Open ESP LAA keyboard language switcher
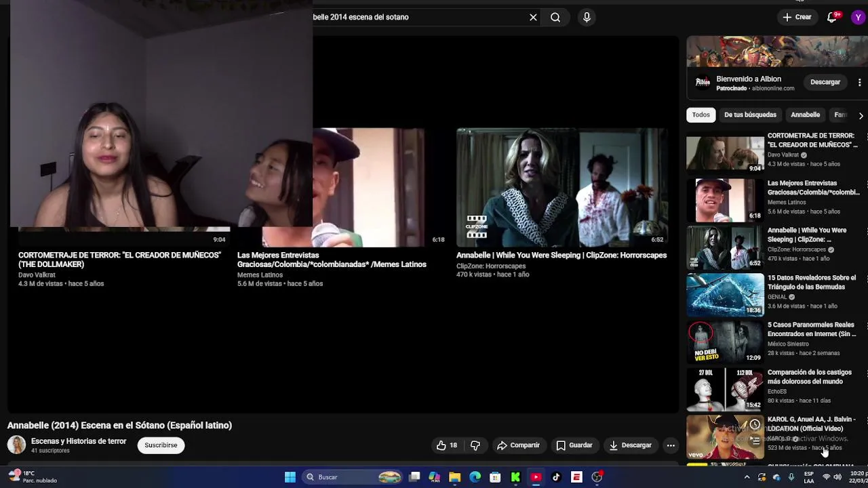Image resolution: width=868 pixels, height=488 pixels. 809,477
